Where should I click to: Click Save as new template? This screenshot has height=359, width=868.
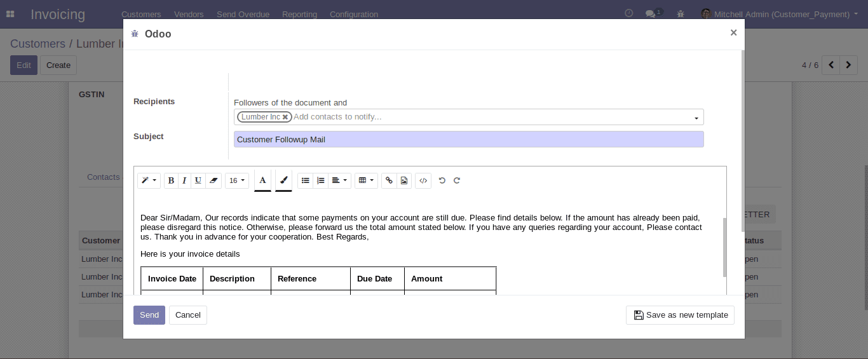[680, 315]
